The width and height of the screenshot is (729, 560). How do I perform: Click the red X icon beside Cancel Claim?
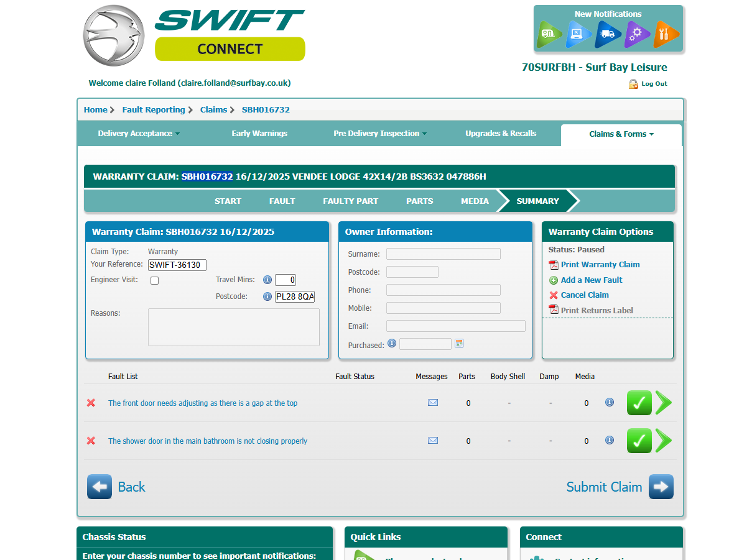coord(554,295)
